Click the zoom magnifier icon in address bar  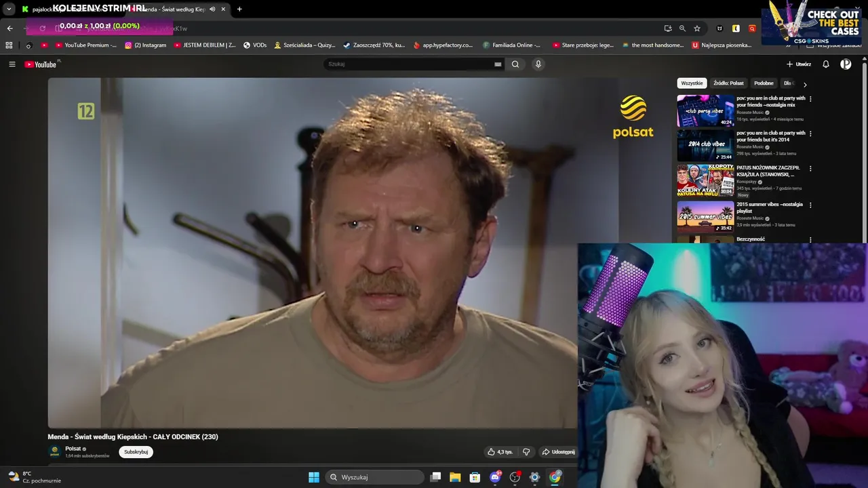pos(682,28)
